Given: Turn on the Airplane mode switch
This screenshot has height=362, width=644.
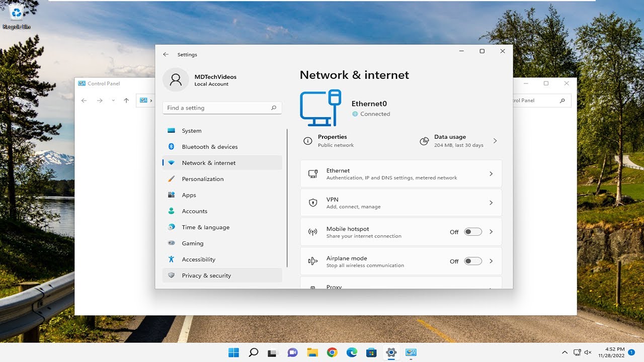Looking at the screenshot, I should pyautogui.click(x=473, y=261).
